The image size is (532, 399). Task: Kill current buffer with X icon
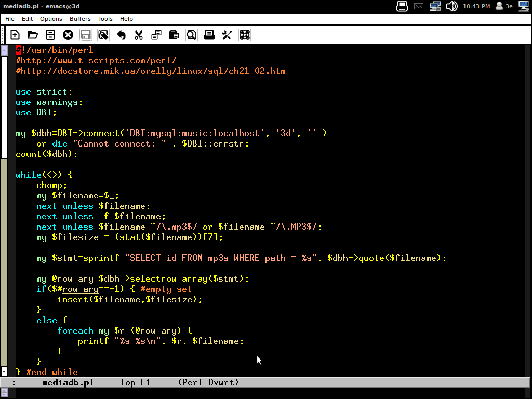point(68,35)
